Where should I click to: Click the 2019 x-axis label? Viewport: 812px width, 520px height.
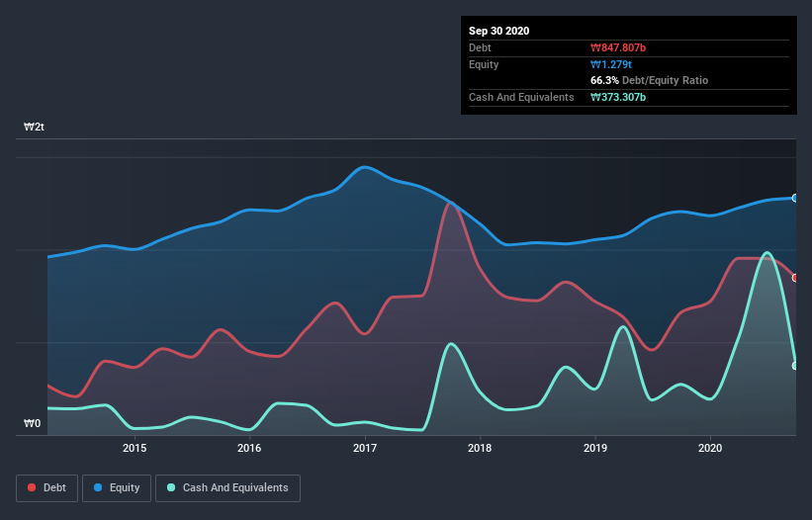click(x=595, y=448)
